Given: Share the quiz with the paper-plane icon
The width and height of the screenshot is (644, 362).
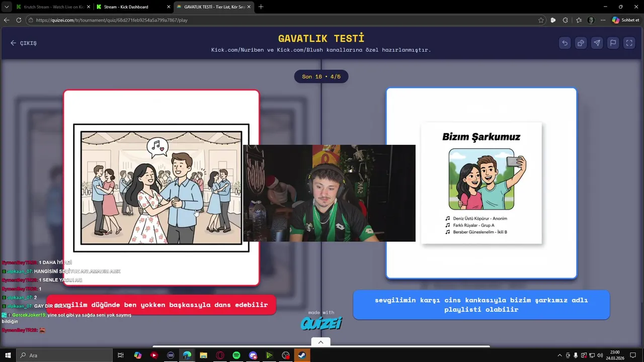Looking at the screenshot, I should pos(597,43).
